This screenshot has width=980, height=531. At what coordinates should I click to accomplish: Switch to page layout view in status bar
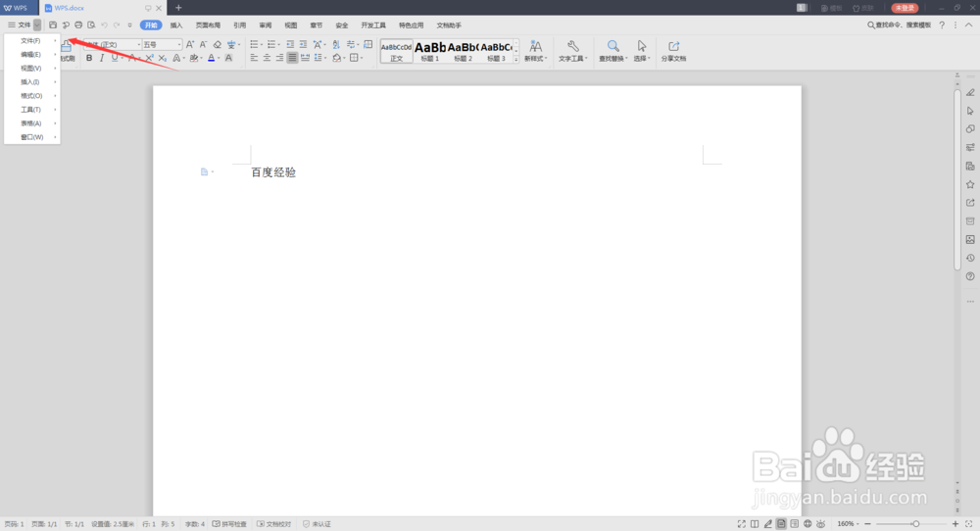781,524
